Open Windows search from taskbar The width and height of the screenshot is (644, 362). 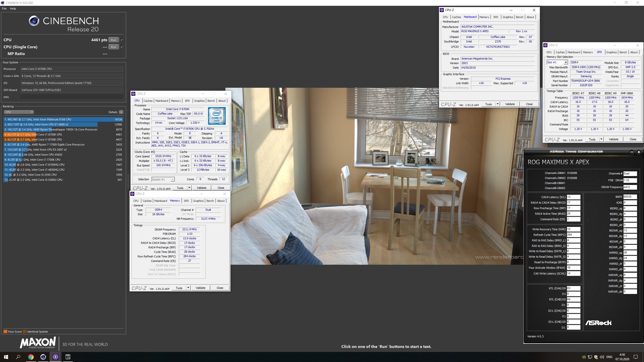[18, 357]
